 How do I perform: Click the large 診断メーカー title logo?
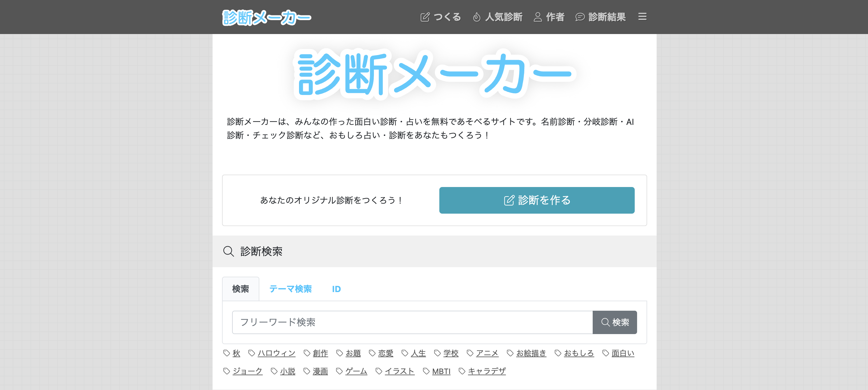point(434,74)
